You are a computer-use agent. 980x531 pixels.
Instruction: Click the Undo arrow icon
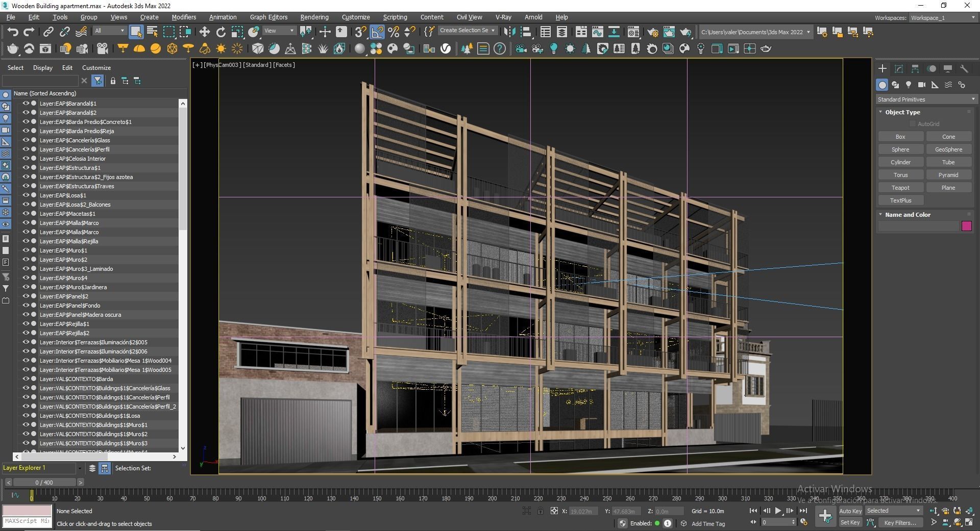click(x=13, y=32)
